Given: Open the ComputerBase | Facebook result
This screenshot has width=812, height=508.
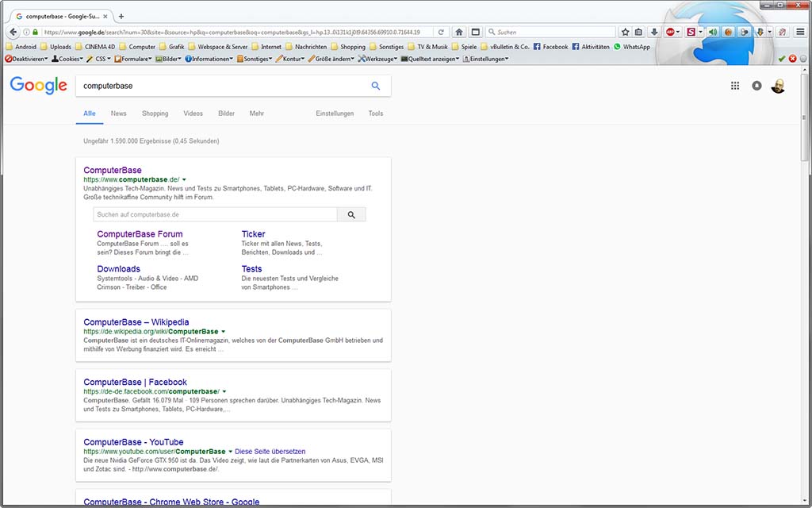Looking at the screenshot, I should point(135,383).
